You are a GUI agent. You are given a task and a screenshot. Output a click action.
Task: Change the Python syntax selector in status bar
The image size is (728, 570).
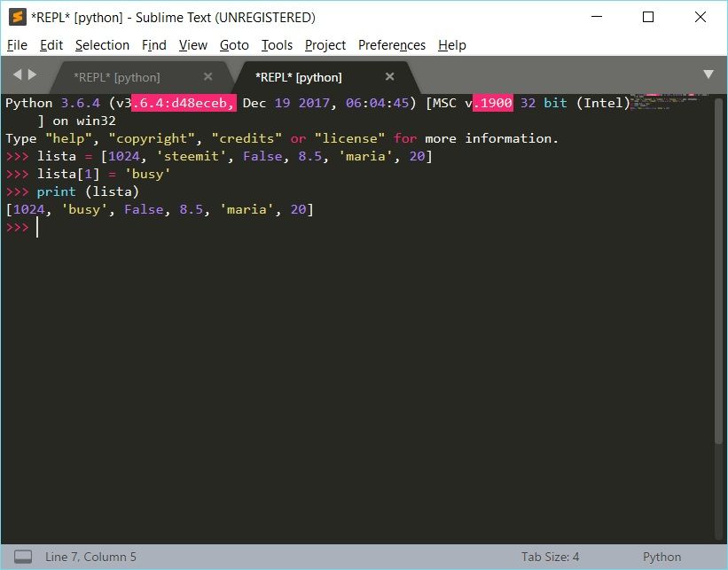(661, 557)
